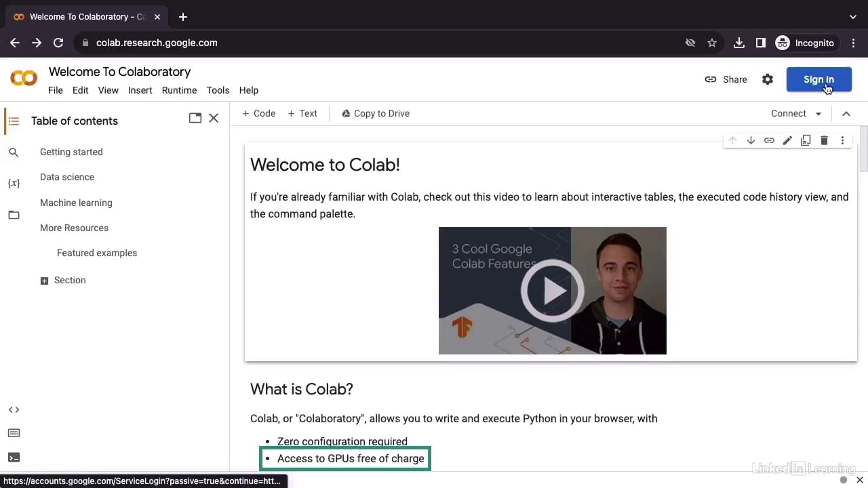Image resolution: width=868 pixels, height=488 pixels.
Task: Collapse the header with the chevron
Action: [x=846, y=114]
